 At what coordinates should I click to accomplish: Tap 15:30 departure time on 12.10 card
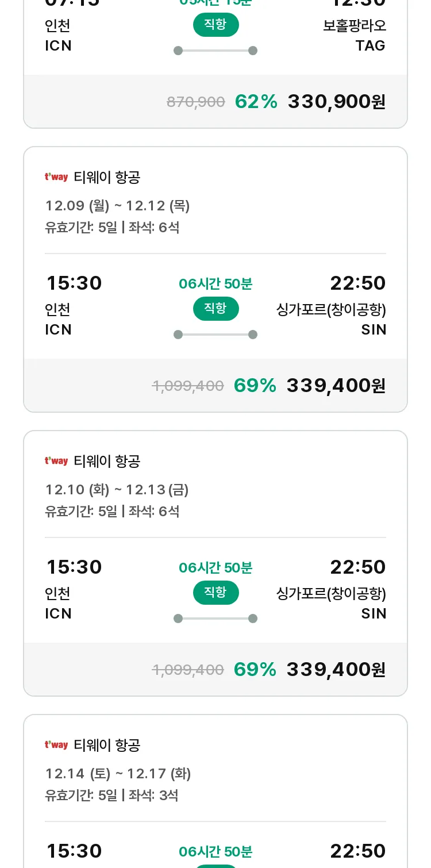pyautogui.click(x=74, y=567)
